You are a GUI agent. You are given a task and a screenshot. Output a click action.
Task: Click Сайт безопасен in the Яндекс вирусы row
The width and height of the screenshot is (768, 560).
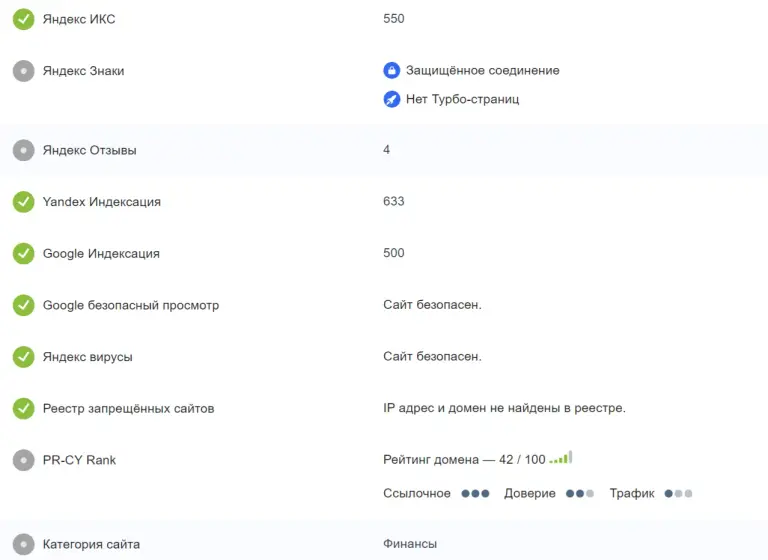432,357
